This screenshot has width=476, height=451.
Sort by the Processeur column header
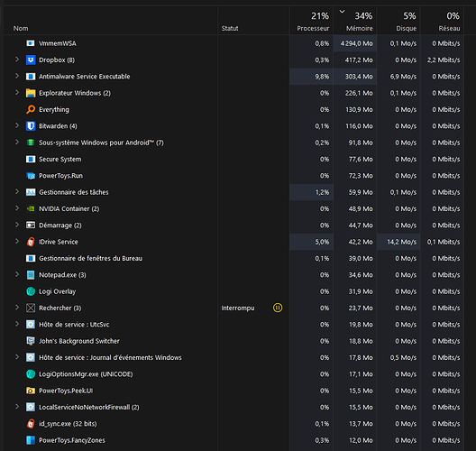(x=313, y=28)
